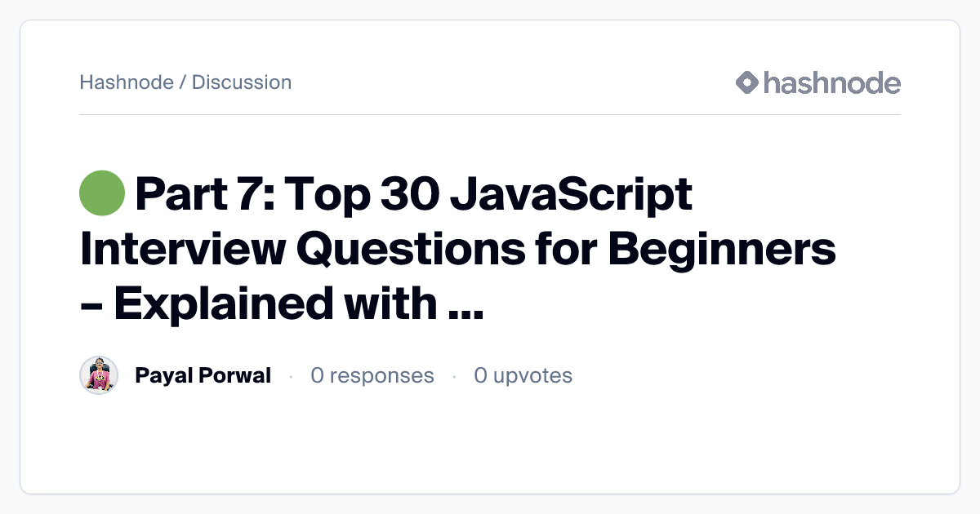Open the Discussion breadcrumb link

[x=242, y=82]
